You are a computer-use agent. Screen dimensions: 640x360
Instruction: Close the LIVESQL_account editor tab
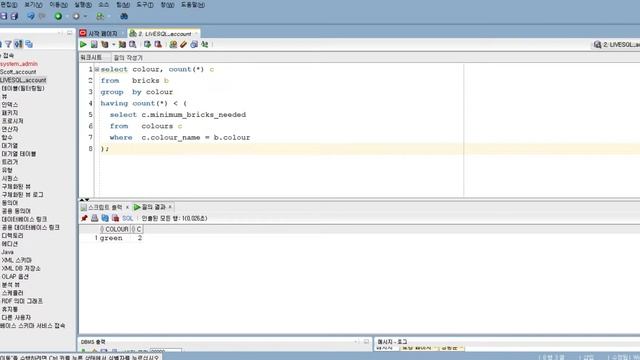tap(196, 33)
